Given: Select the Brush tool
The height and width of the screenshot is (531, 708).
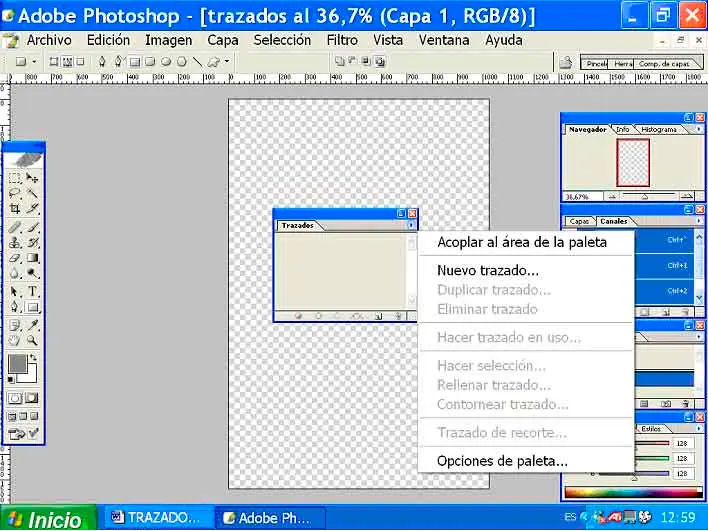Looking at the screenshot, I should (x=32, y=227).
